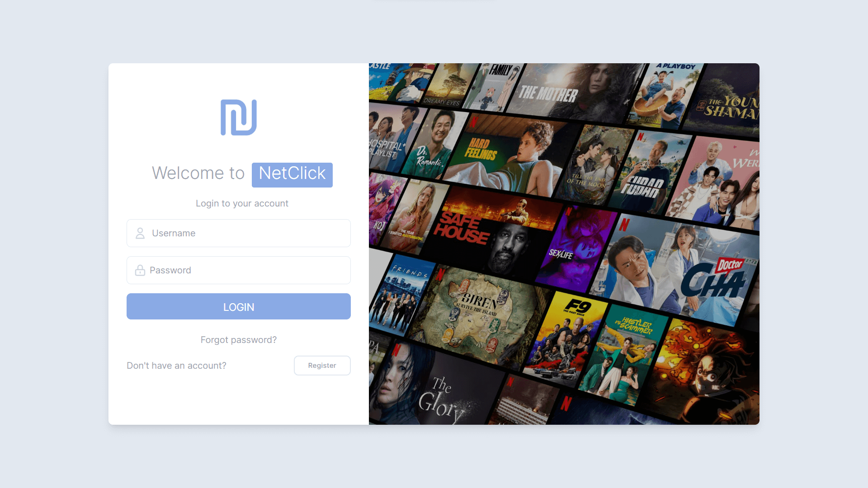Click "Don't have an account?" text
Viewport: 868px width, 488px height.
tap(176, 366)
